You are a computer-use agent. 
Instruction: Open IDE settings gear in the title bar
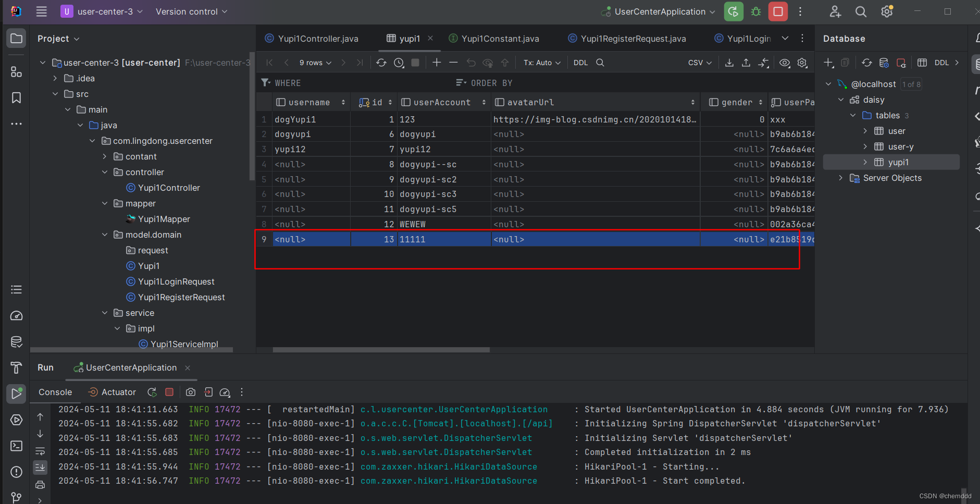(887, 11)
